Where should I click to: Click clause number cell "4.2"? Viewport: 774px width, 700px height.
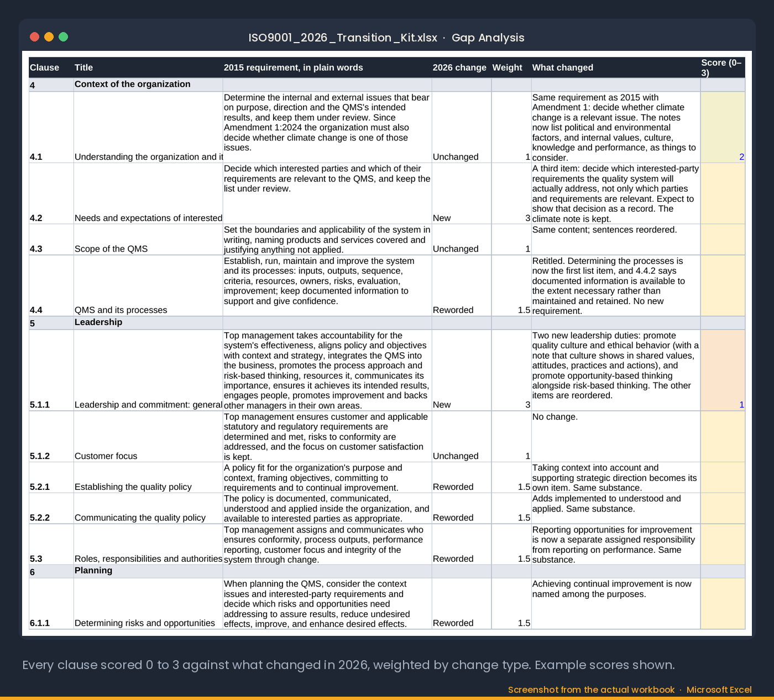(x=51, y=194)
